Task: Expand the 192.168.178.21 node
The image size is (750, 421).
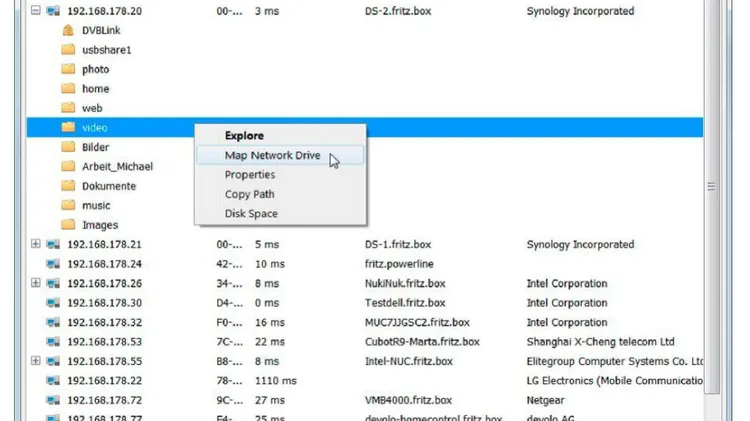Action: pyautogui.click(x=35, y=244)
